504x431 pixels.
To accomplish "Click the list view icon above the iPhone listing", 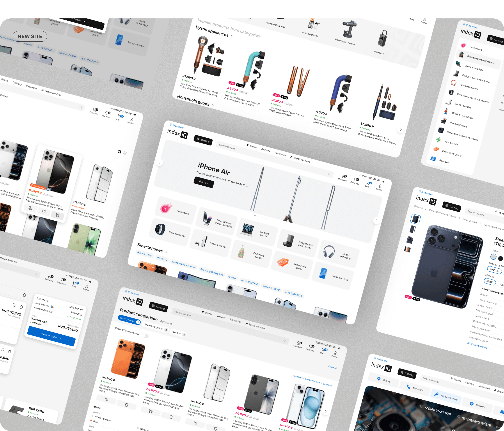I will [125, 153].
